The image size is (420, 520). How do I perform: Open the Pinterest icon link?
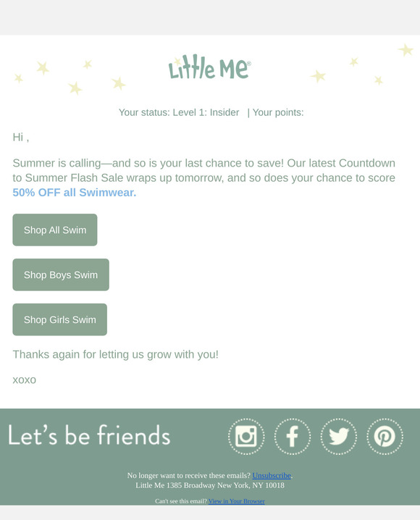pyautogui.click(x=385, y=437)
